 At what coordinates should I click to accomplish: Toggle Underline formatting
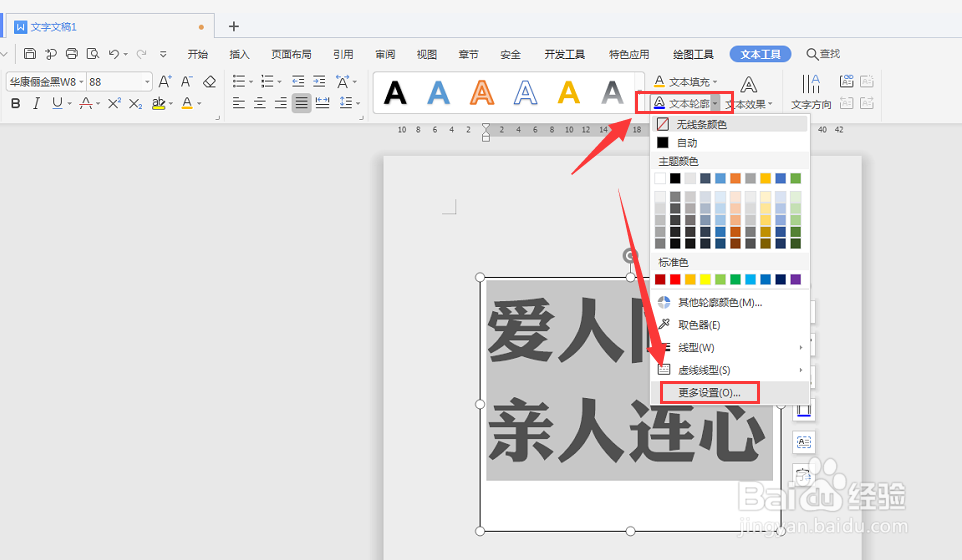point(57,104)
